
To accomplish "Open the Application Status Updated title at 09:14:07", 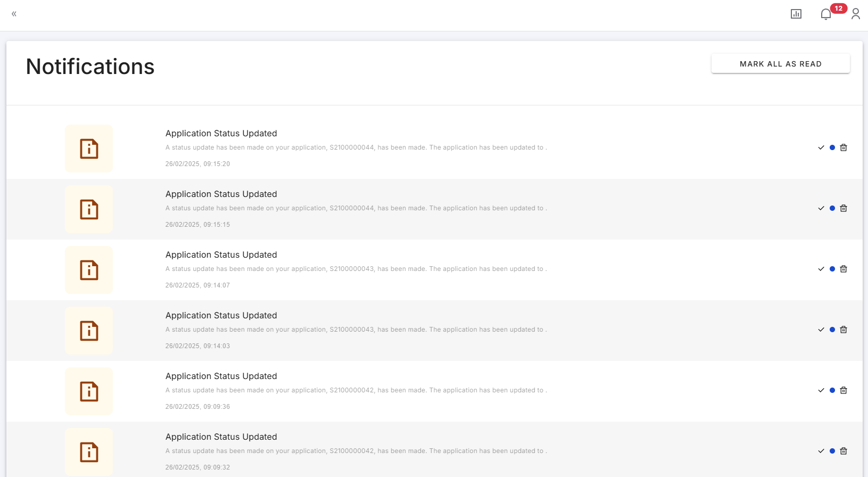I will coord(221,255).
